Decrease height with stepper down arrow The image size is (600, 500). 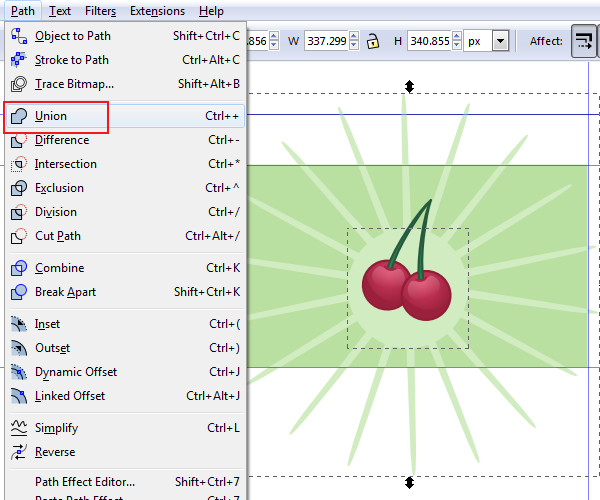pyautogui.click(x=457, y=45)
